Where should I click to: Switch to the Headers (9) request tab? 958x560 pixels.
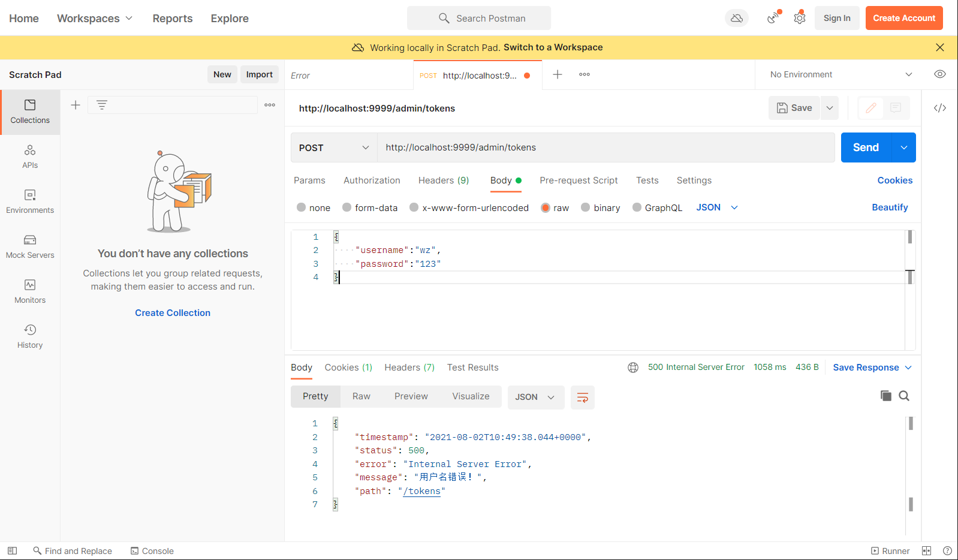444,180
